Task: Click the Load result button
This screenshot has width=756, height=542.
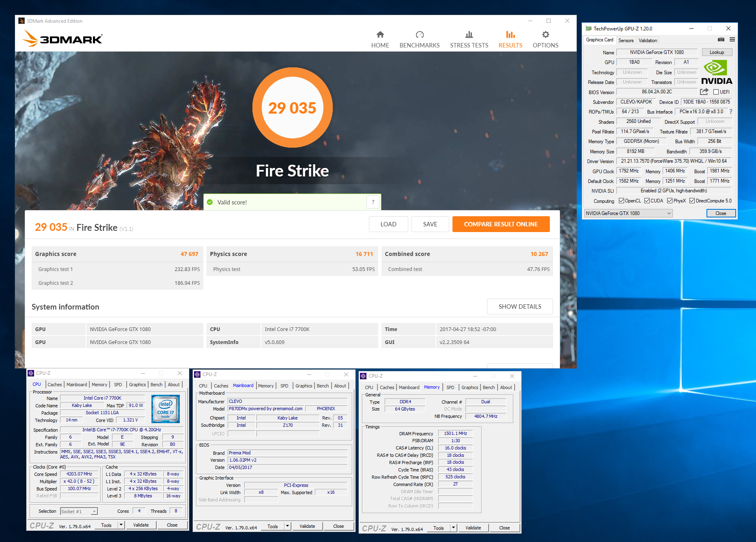Action: (x=388, y=224)
